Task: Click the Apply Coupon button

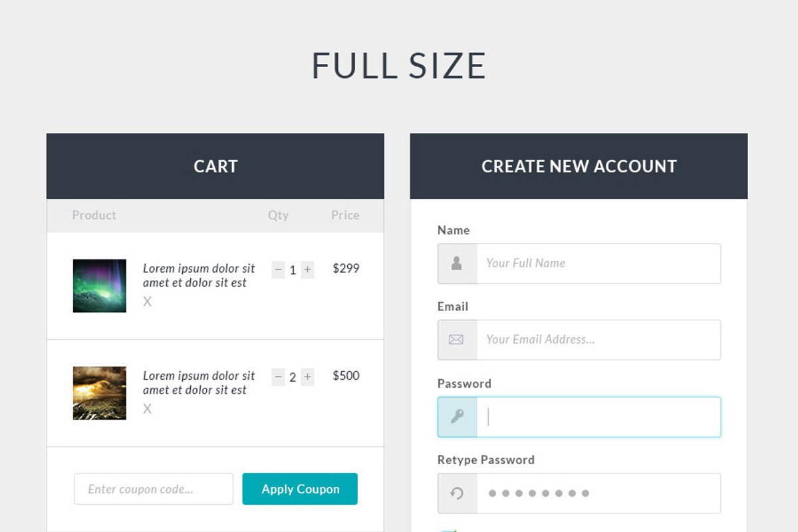Action: point(300,489)
